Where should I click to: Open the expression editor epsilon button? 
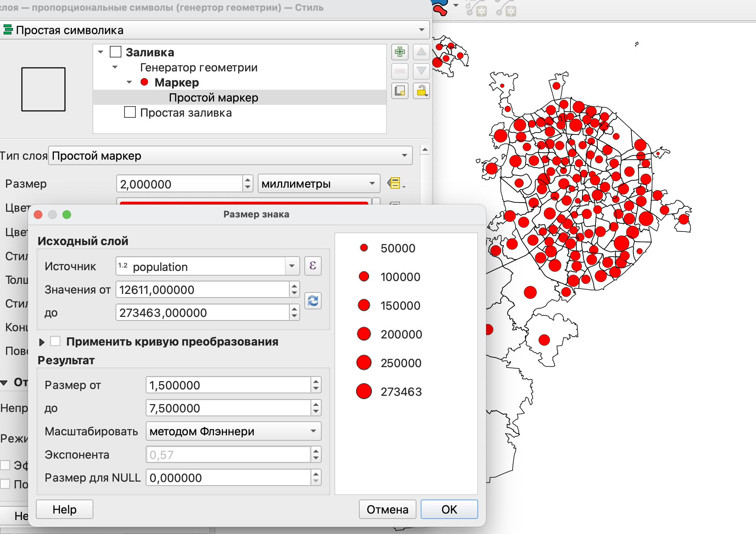point(313,266)
